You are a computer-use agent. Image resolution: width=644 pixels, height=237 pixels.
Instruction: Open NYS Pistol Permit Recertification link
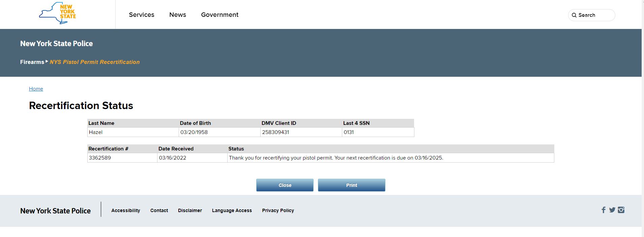click(95, 62)
